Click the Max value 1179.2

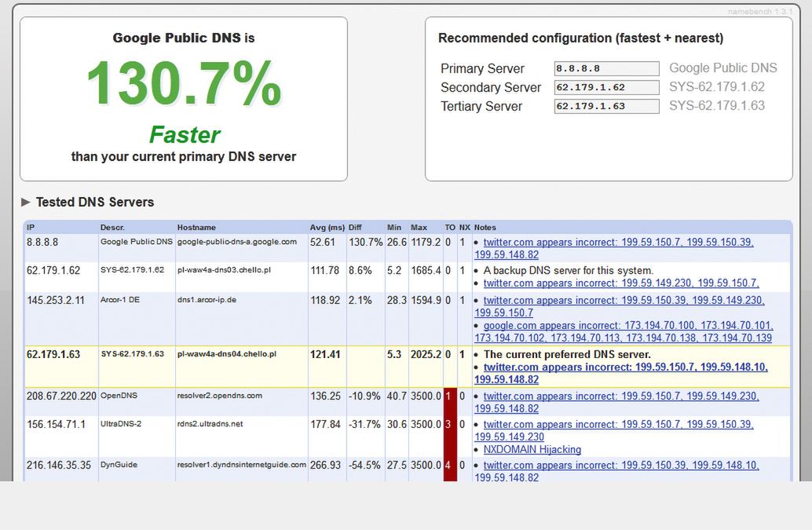(x=425, y=242)
